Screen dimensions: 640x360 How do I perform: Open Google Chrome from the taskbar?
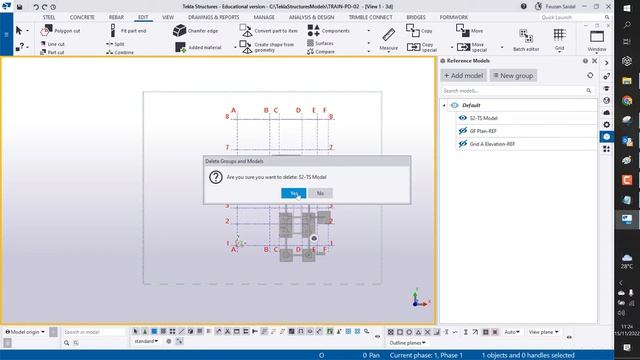(627, 100)
